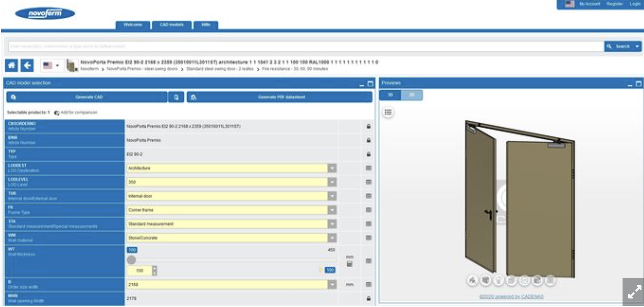The width and height of the screenshot is (644, 307).
Task: Open the Register link
Action: coord(614,4)
